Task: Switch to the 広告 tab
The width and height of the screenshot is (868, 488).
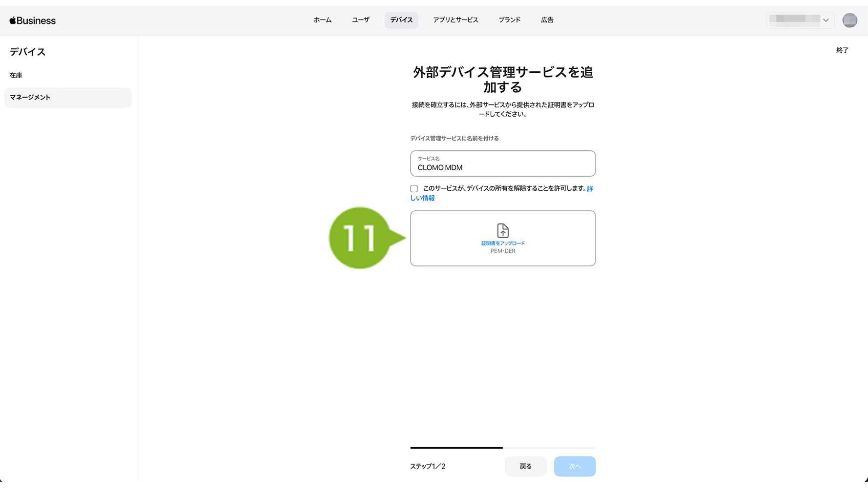Action: tap(547, 20)
